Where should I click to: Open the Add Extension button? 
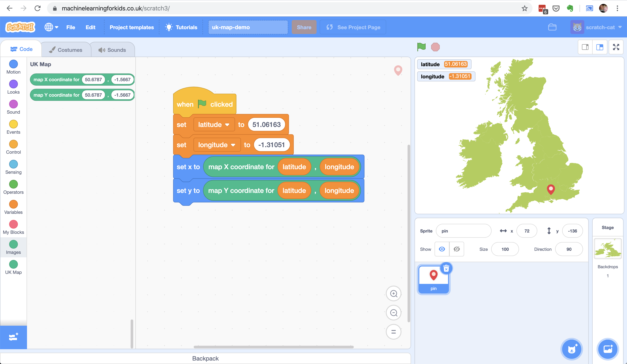13,337
